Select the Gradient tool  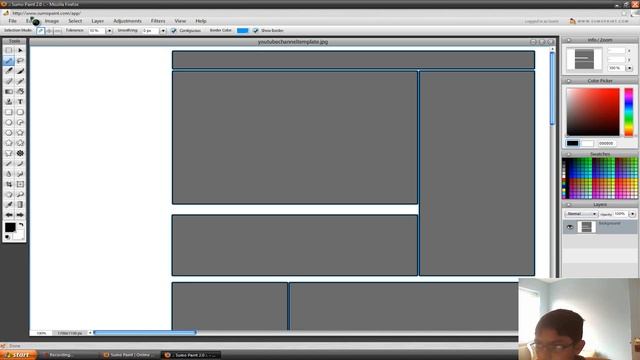point(9,91)
